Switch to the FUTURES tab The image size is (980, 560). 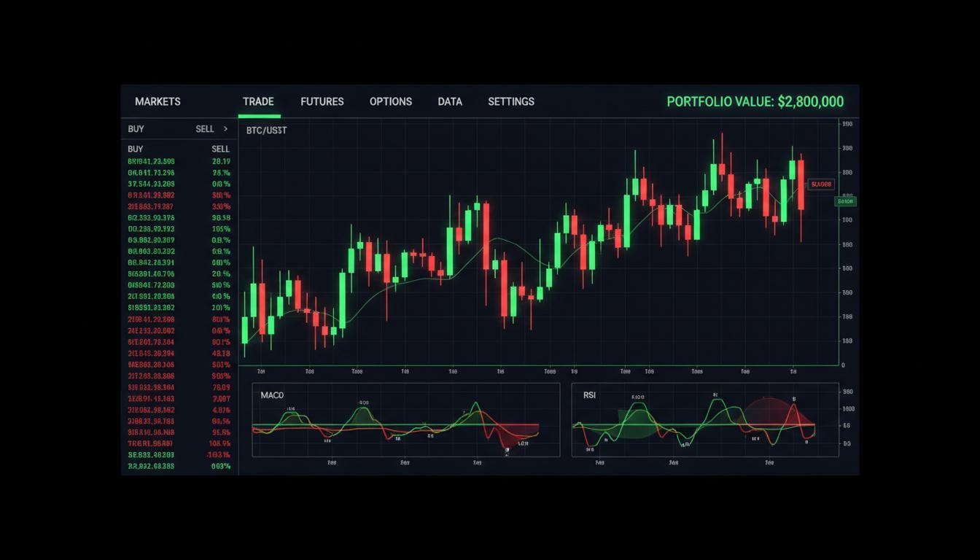pyautogui.click(x=322, y=101)
